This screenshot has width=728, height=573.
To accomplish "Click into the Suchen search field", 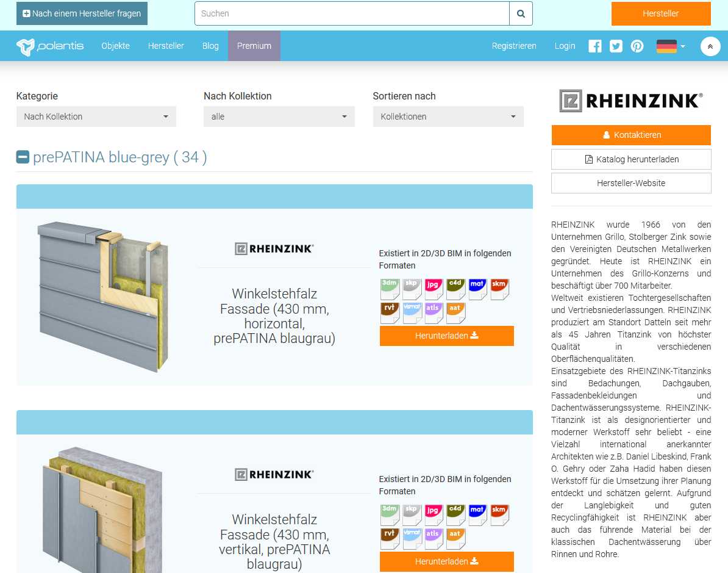I will (x=352, y=13).
